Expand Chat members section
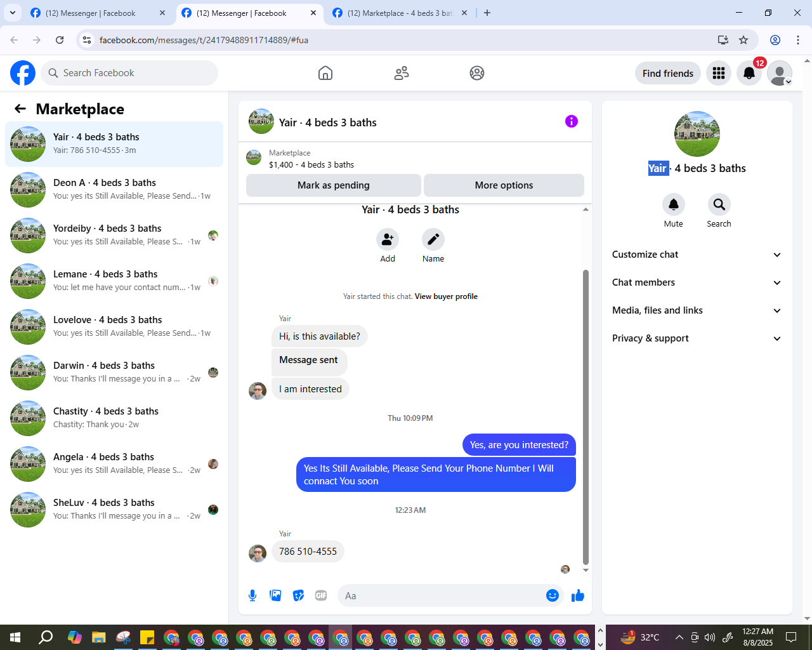Screen dimensions: 812x650 click(697, 282)
